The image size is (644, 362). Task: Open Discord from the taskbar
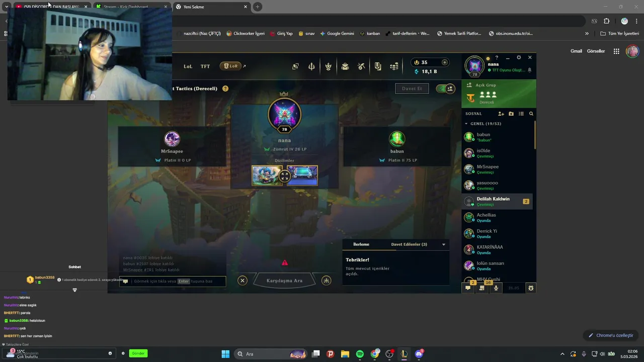[419, 354]
